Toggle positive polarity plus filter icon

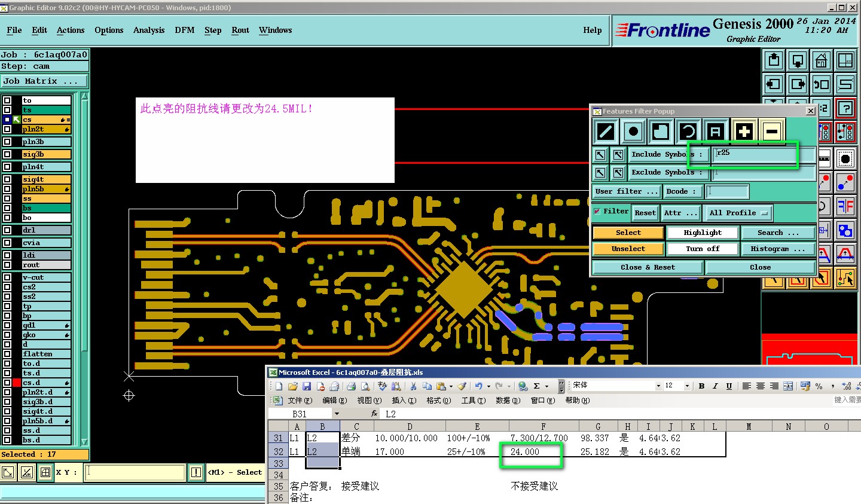(744, 132)
